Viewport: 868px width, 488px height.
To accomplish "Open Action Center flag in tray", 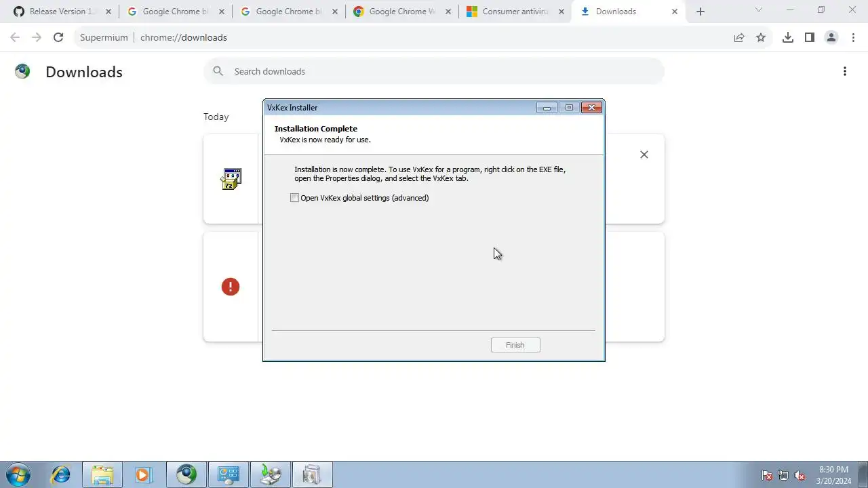I will coord(767,475).
